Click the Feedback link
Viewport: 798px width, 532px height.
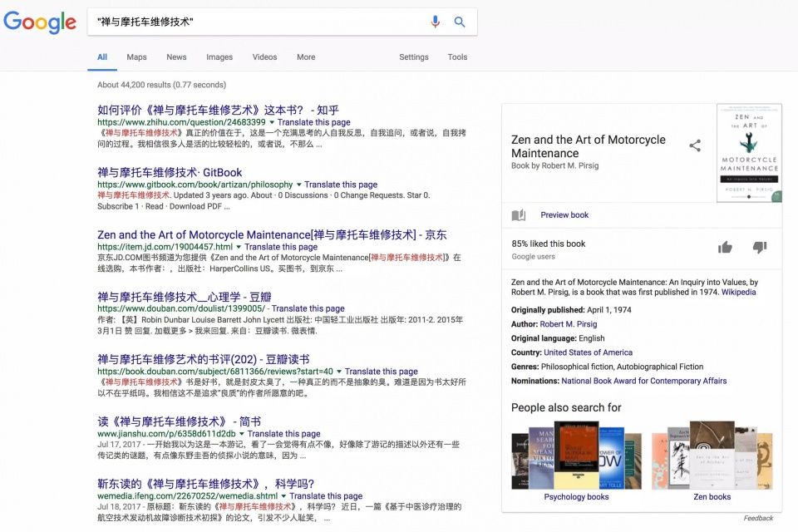[x=758, y=518]
